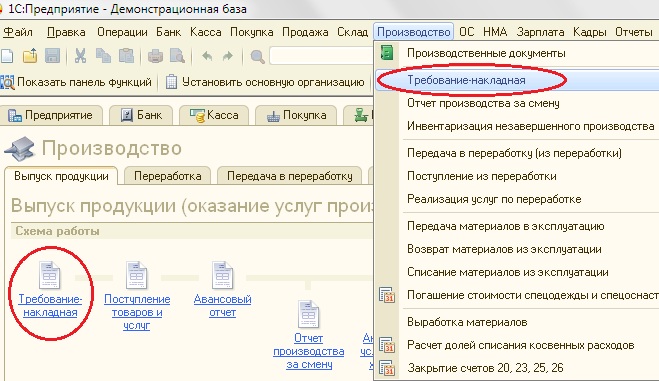Image resolution: width=659 pixels, height=381 pixels.
Task: Switch to the Банк panel tab
Action: [x=141, y=115]
